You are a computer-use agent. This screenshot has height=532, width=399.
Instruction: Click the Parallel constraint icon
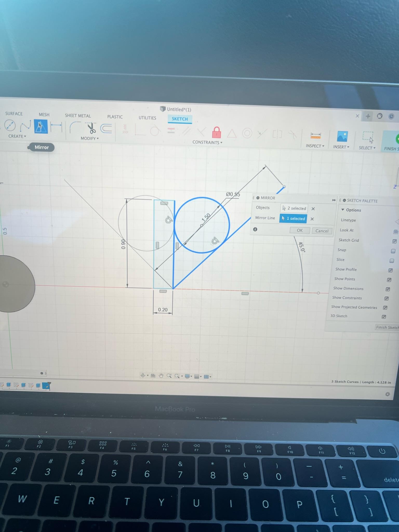click(x=186, y=131)
